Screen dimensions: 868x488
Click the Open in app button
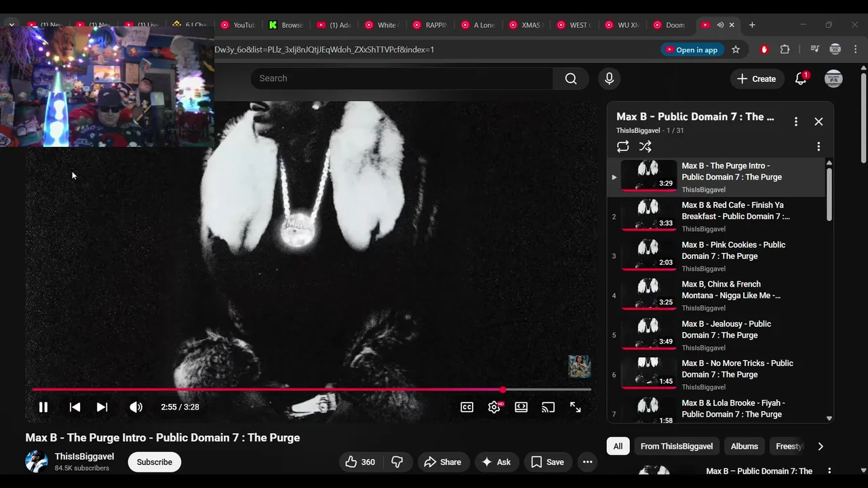[691, 49]
